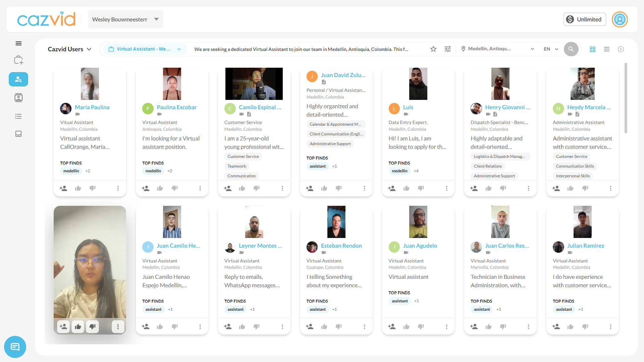Thumbs down Paulina Escobar's card
The height and width of the screenshot is (362, 644).
175,188
